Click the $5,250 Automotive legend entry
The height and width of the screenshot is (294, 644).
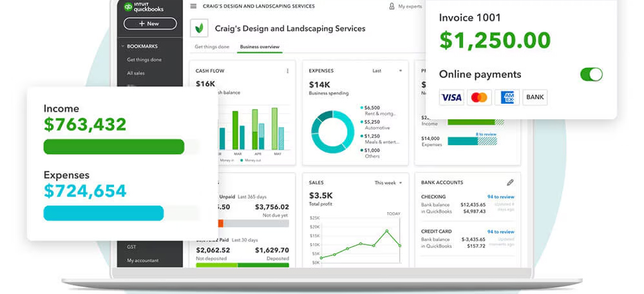tap(375, 124)
